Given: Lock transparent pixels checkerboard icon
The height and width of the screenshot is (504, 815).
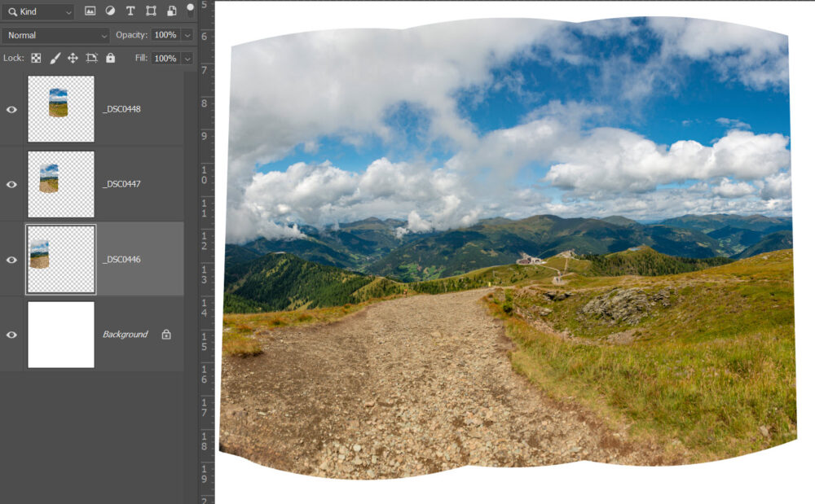Looking at the screenshot, I should [36, 59].
